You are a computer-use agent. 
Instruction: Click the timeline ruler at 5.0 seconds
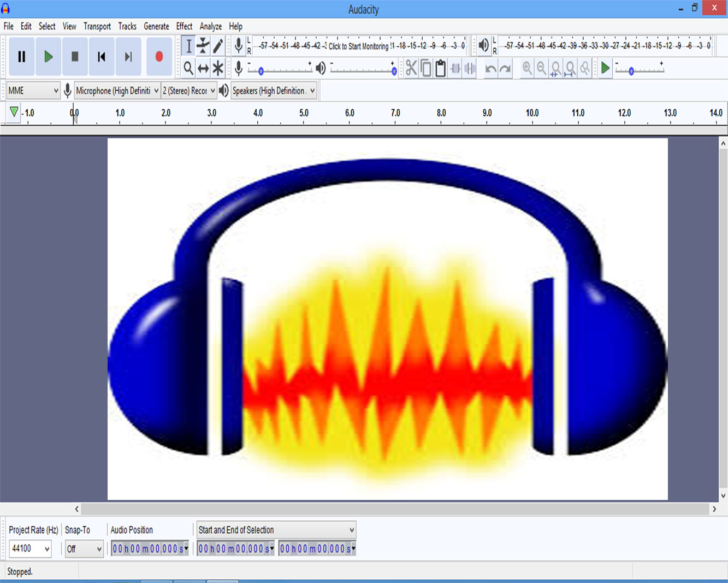(304, 114)
